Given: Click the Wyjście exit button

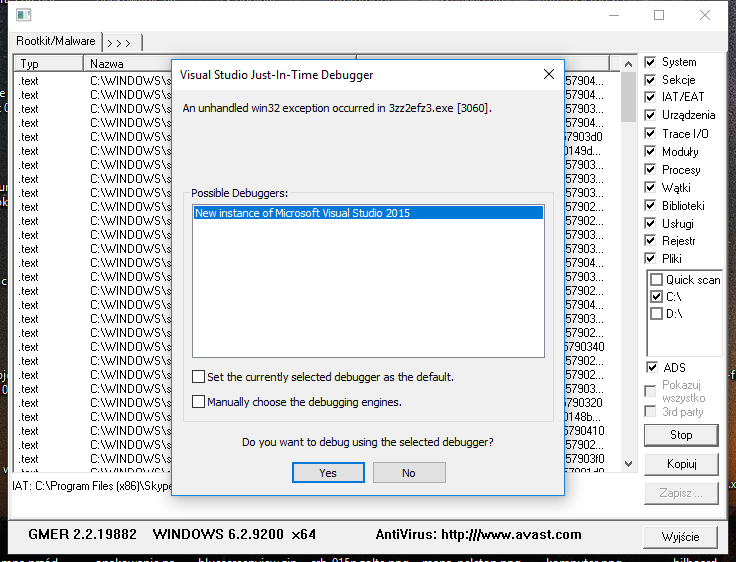Looking at the screenshot, I should 681,537.
